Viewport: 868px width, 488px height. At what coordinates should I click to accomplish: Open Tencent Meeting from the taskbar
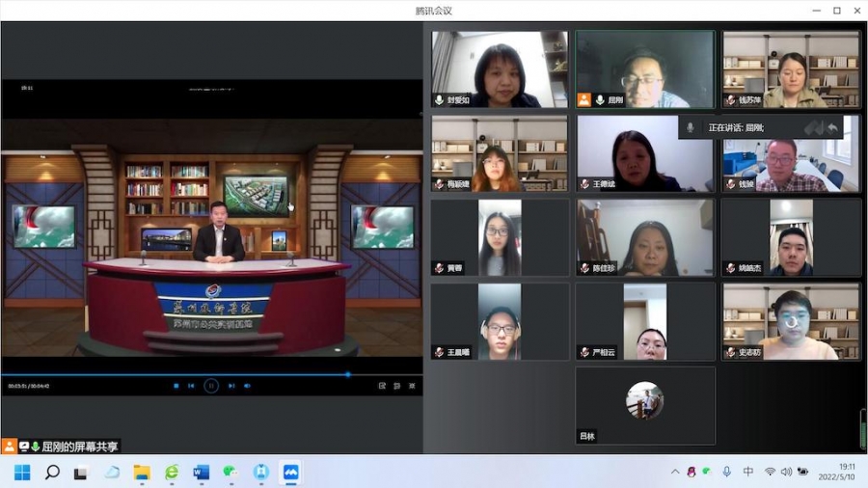290,472
